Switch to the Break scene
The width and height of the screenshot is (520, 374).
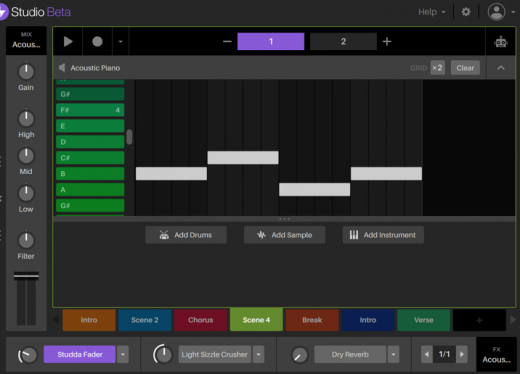(312, 320)
